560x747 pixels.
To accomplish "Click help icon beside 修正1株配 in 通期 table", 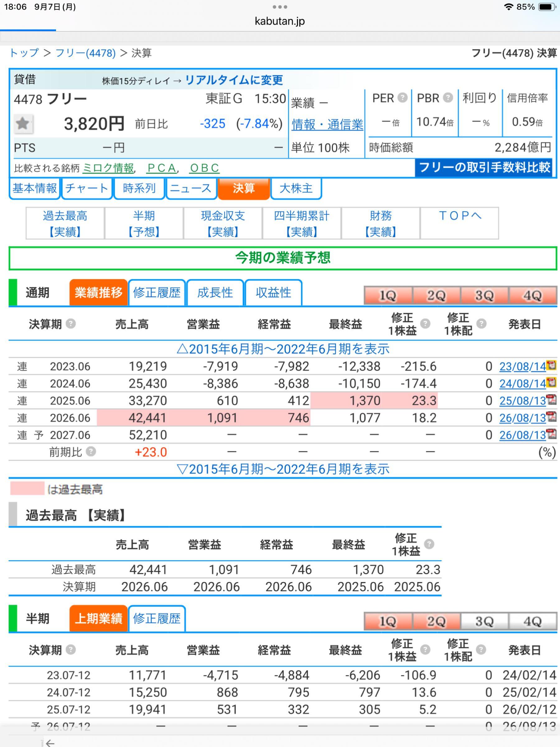I will click(481, 323).
